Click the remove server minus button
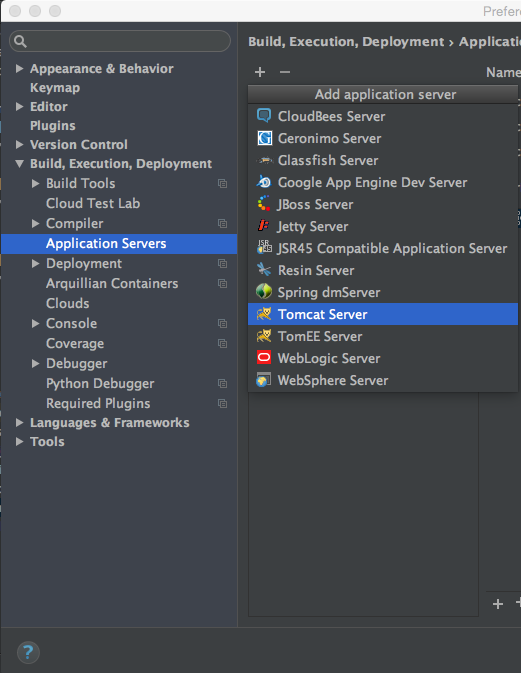The image size is (521, 673). click(x=285, y=72)
